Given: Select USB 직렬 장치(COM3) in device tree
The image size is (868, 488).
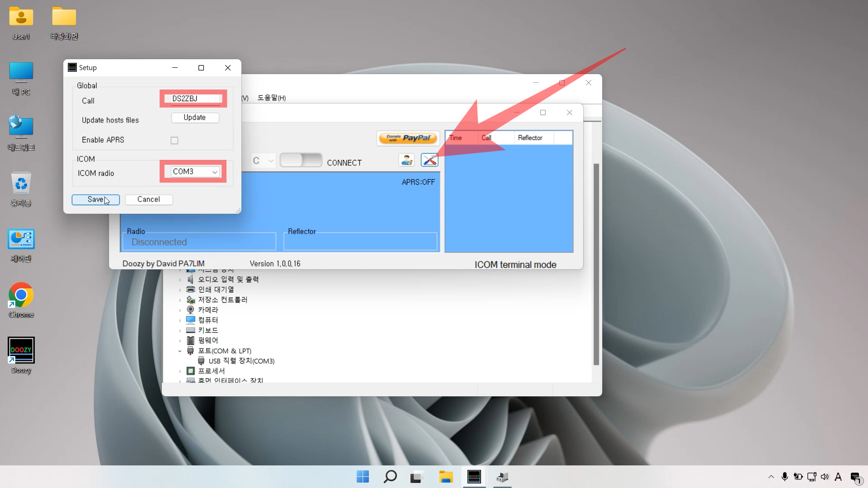Looking at the screenshot, I should pyautogui.click(x=241, y=361).
